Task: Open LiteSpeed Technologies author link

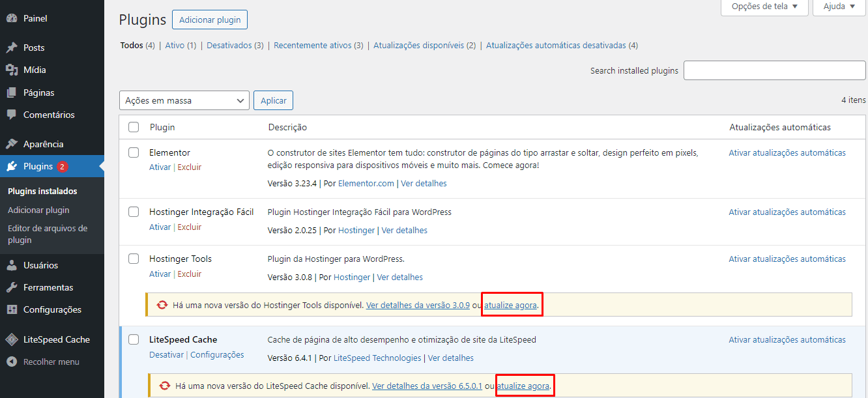Action: (x=377, y=358)
